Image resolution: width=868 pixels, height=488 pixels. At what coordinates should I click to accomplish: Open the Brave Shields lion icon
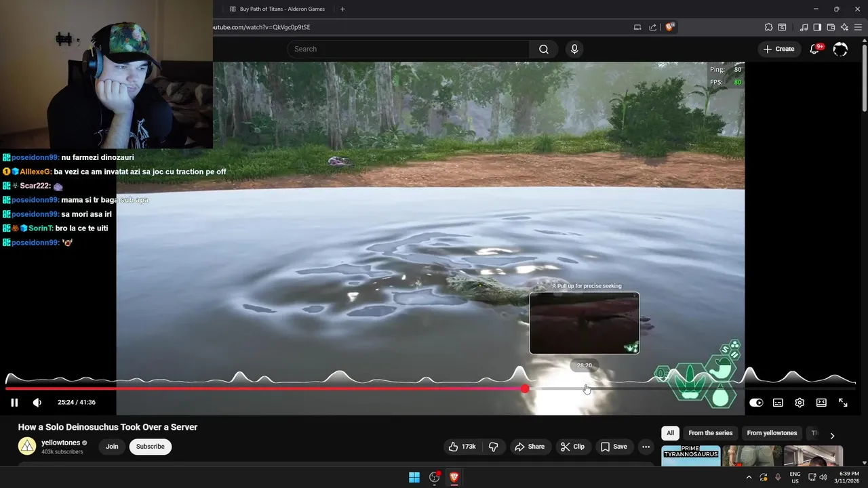click(x=670, y=27)
